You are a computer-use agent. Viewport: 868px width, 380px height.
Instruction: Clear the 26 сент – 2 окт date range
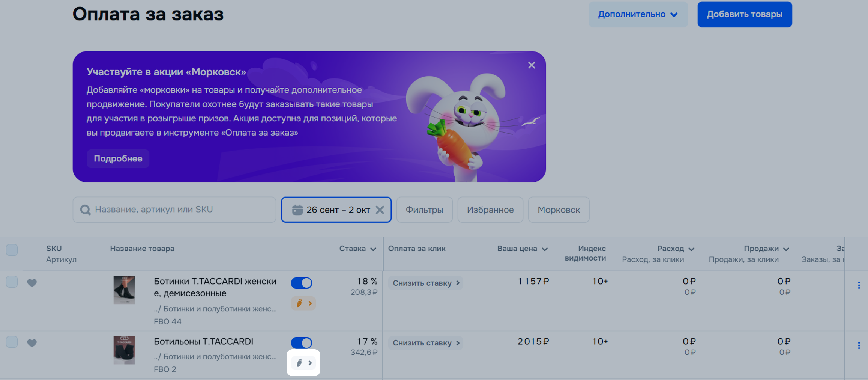(x=380, y=210)
